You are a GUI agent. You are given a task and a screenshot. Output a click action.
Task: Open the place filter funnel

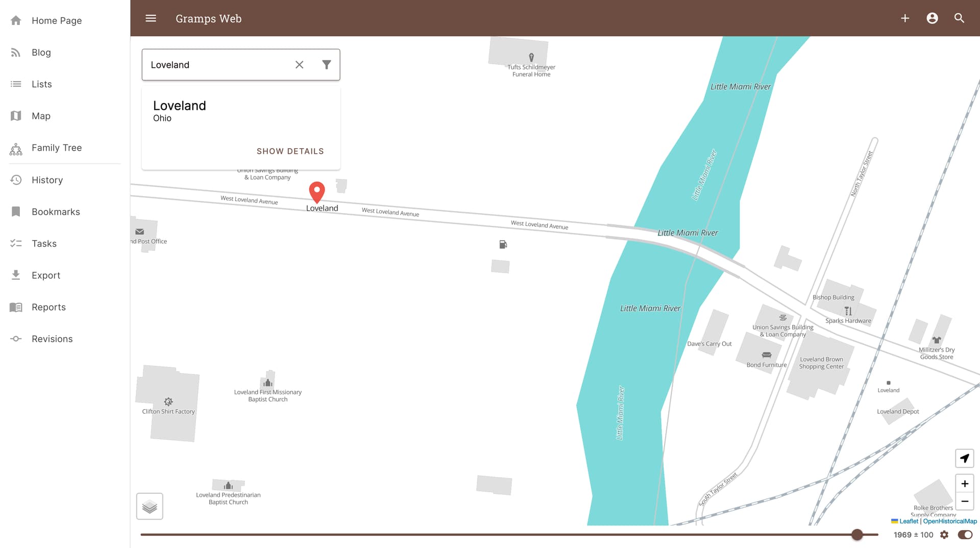coord(327,65)
